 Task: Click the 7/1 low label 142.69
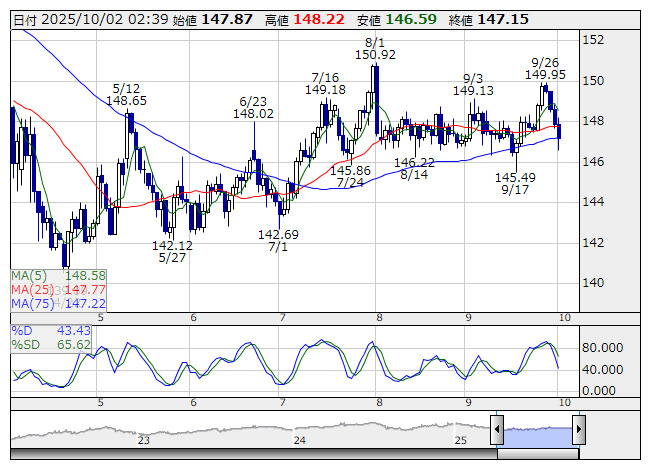[278, 234]
